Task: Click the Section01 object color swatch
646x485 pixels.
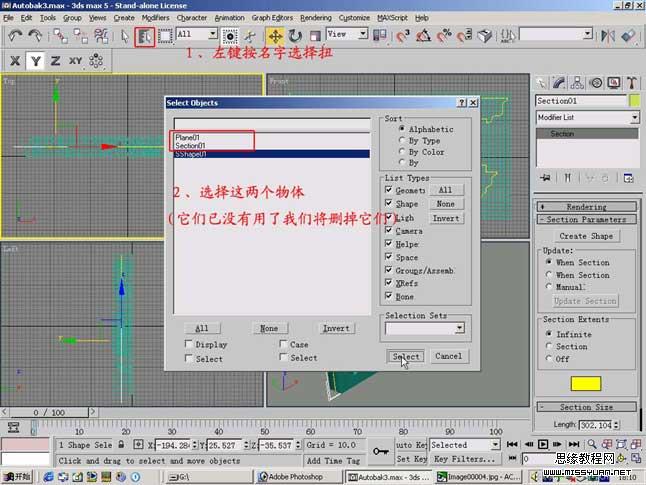Action: pyautogui.click(x=634, y=101)
